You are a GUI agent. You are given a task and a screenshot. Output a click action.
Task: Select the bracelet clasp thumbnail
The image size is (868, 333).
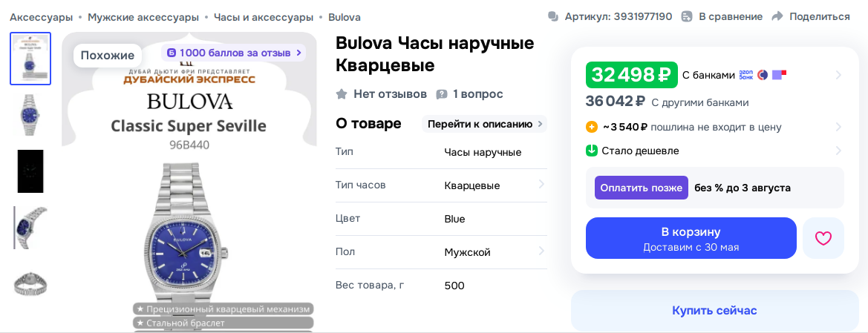coord(30,283)
